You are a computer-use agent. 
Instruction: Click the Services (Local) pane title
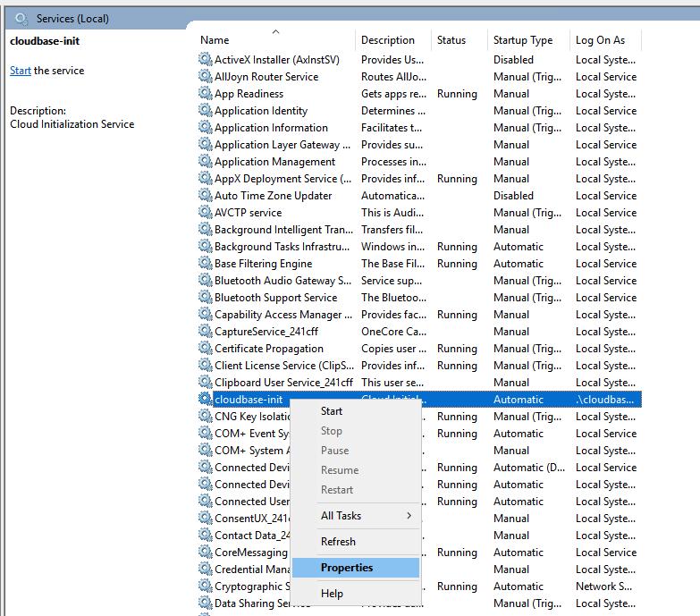point(72,19)
